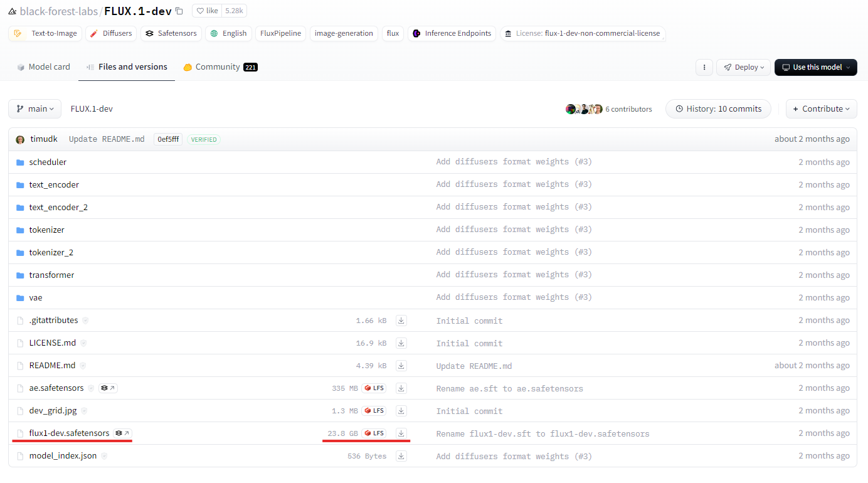Viewport: 868px width, 483px height.
Task: Open the Update README.md latest commit
Action: 107,139
